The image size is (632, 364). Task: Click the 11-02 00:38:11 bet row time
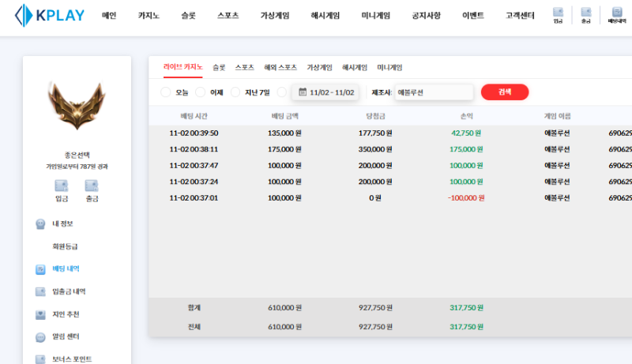coord(194,149)
